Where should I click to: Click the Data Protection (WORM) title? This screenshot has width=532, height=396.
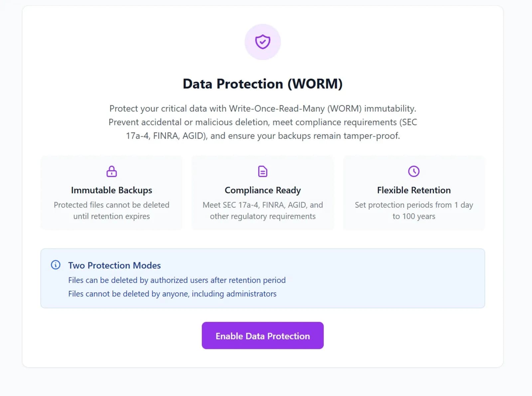pyautogui.click(x=263, y=84)
